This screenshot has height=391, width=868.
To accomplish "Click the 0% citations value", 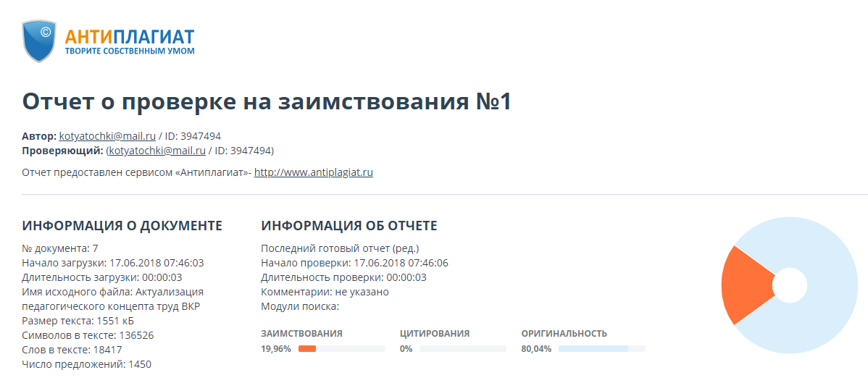I will pos(406,349).
